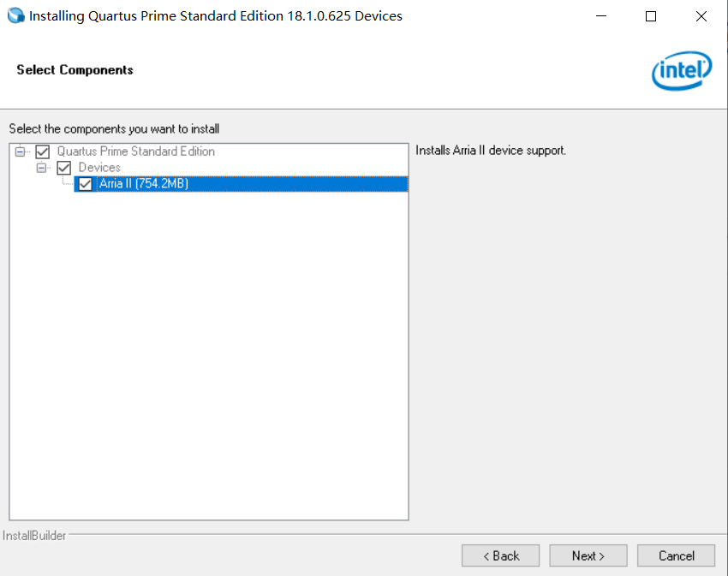Maximize the installer window

point(651,16)
